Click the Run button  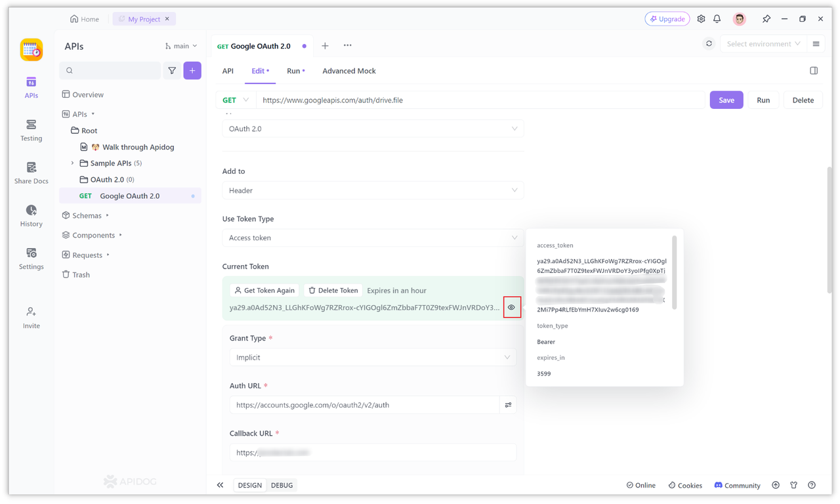point(763,100)
